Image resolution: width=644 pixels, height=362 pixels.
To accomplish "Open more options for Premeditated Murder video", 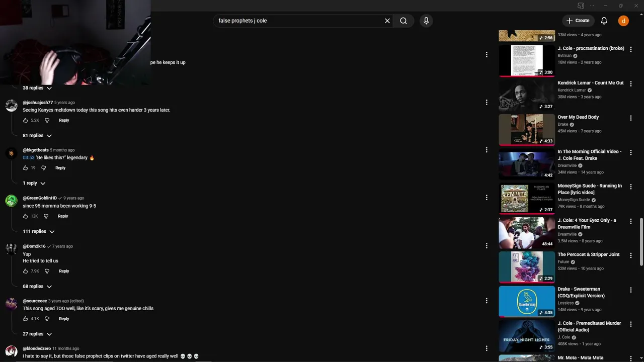I will pos(630,324).
